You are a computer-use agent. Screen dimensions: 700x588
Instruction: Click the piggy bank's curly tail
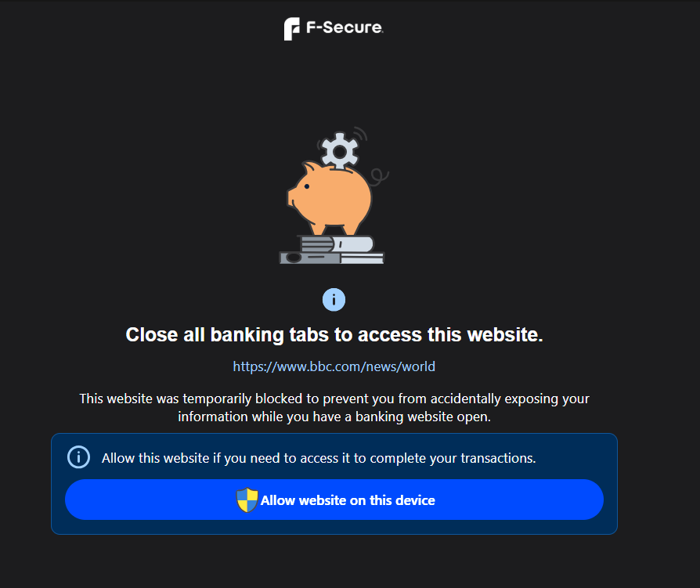point(379,176)
